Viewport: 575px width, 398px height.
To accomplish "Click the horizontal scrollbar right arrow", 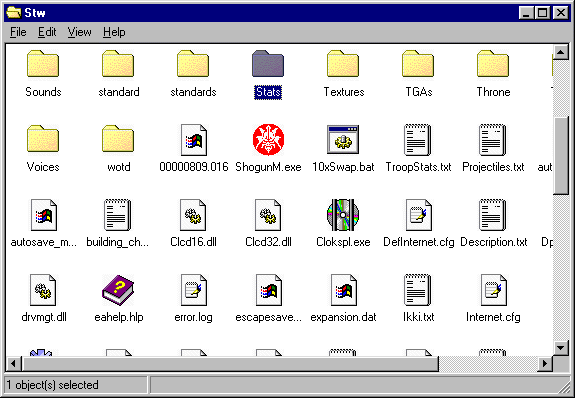I will [545, 364].
